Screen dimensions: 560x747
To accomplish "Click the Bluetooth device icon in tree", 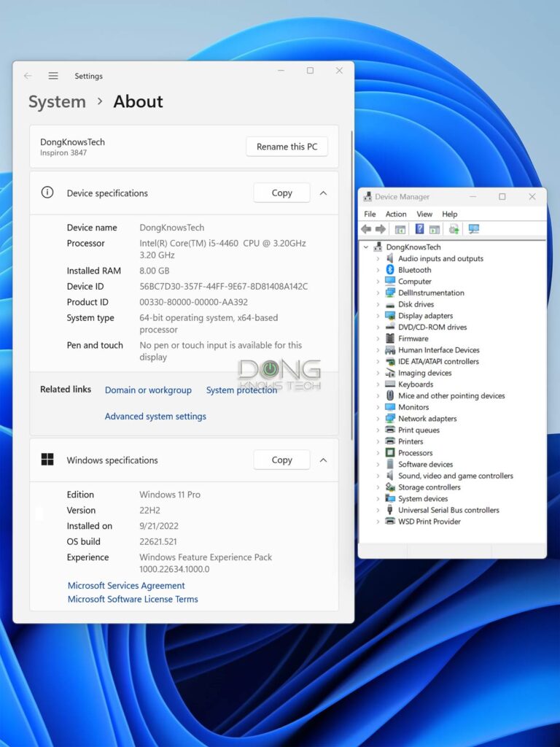I will [390, 270].
